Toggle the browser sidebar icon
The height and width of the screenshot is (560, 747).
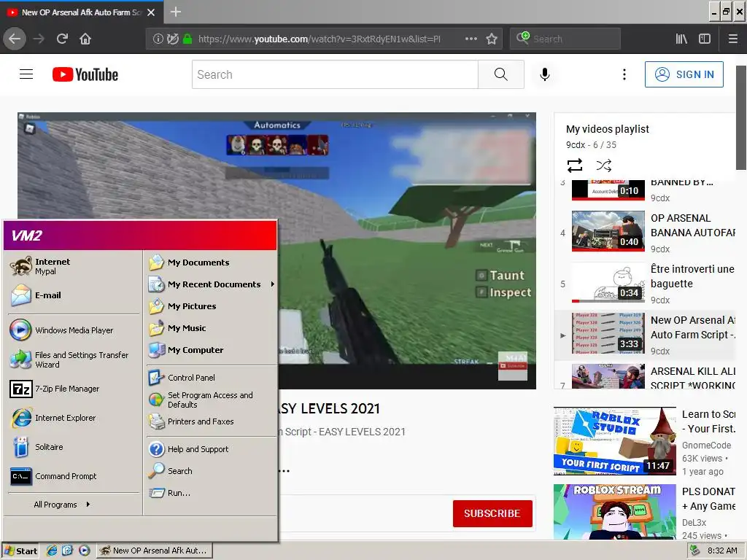point(705,39)
